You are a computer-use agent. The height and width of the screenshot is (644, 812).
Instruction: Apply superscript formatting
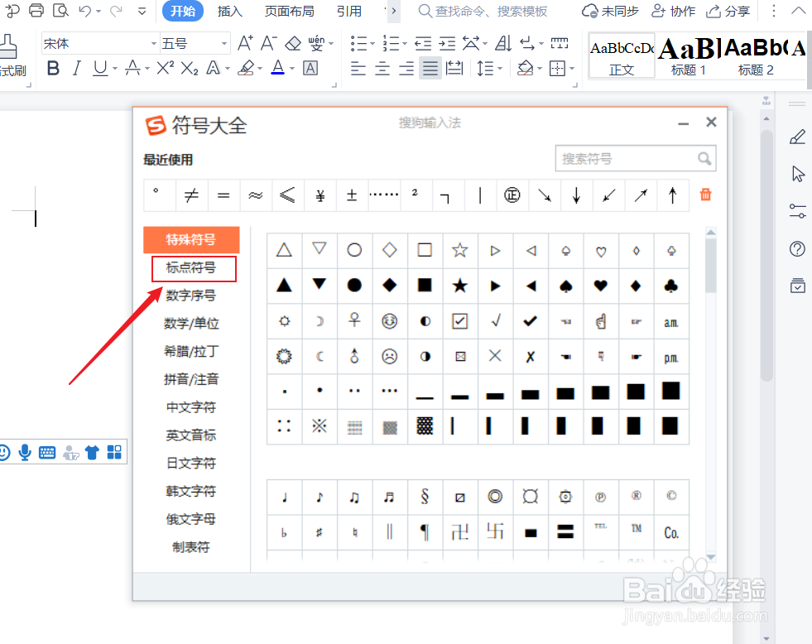[x=163, y=68]
